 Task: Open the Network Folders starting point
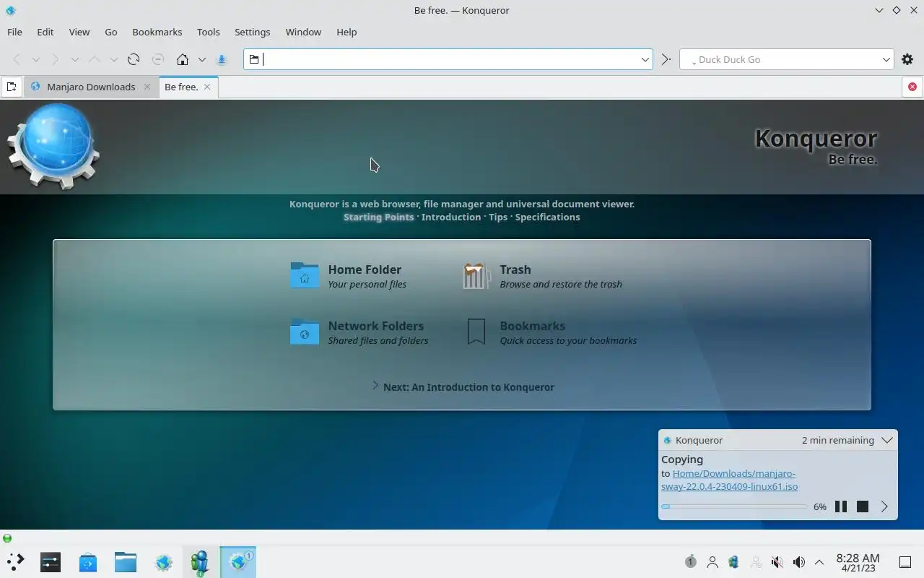click(x=359, y=332)
